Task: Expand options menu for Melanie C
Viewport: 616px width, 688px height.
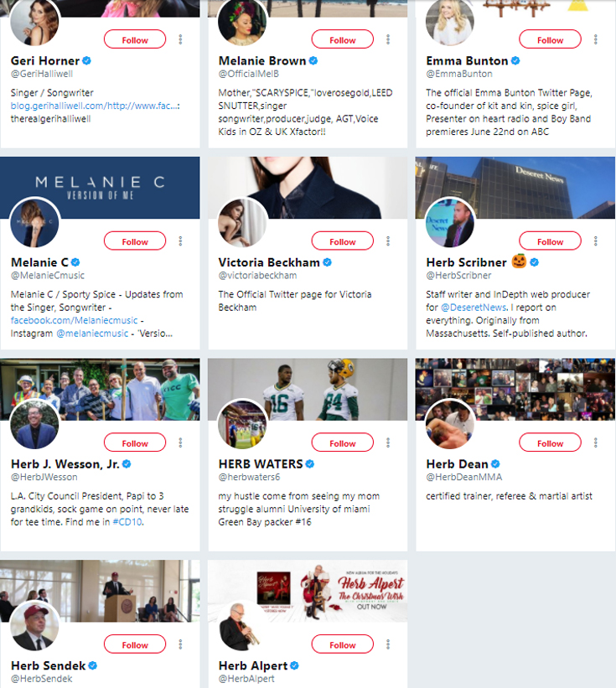Action: 180,241
